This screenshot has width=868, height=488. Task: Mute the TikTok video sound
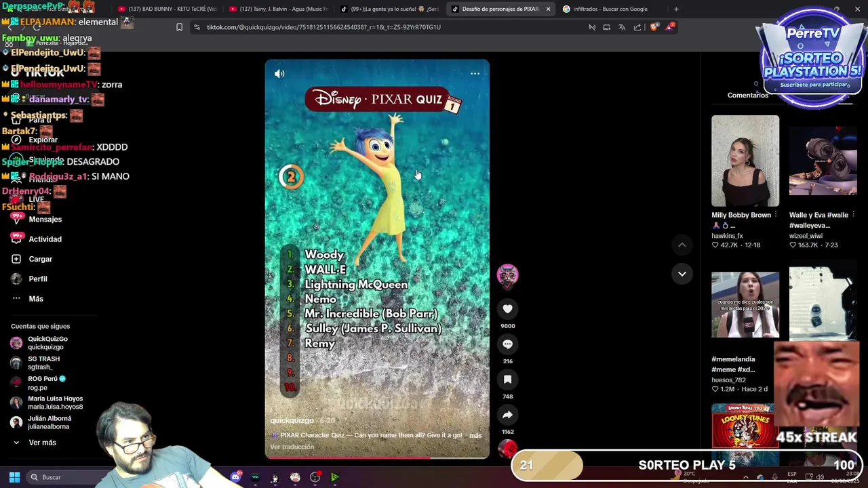point(279,74)
